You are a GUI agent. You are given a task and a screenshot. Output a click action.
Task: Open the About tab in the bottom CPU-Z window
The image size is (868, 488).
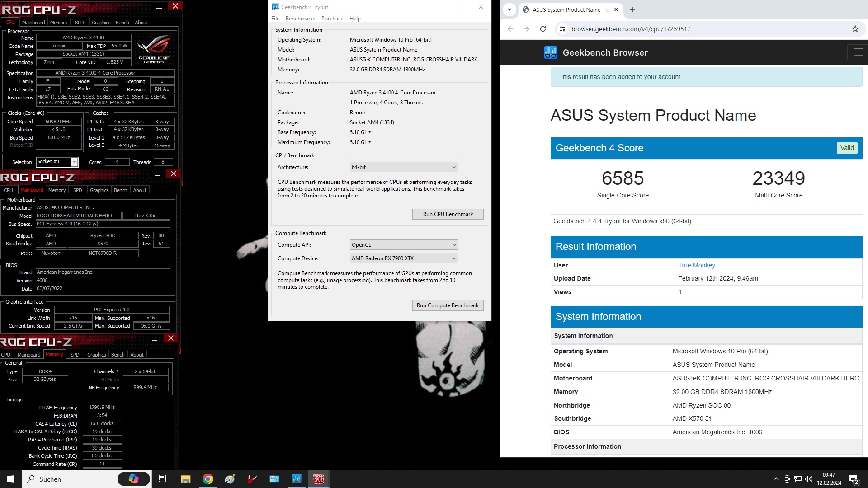click(137, 355)
